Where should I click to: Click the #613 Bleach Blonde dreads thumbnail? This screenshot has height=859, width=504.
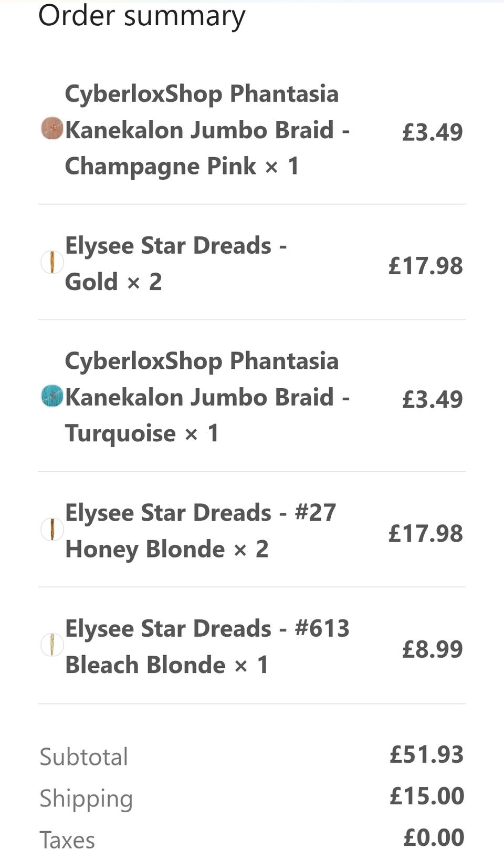52,645
